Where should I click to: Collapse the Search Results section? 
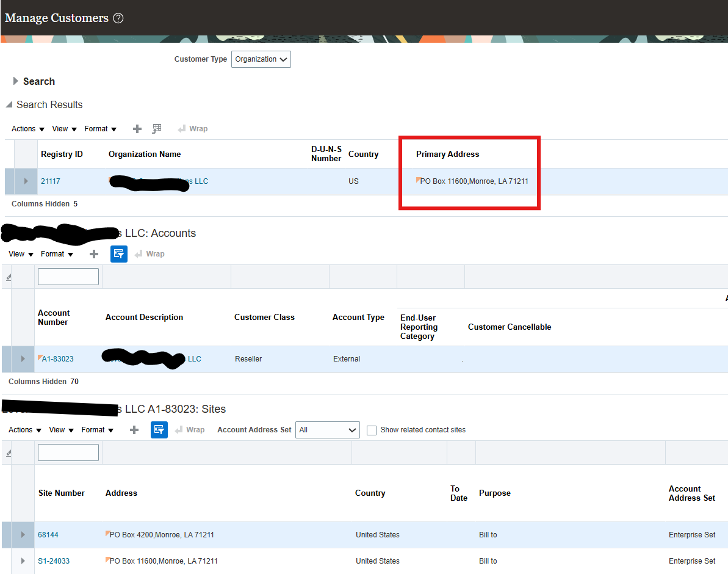pyautogui.click(x=9, y=104)
